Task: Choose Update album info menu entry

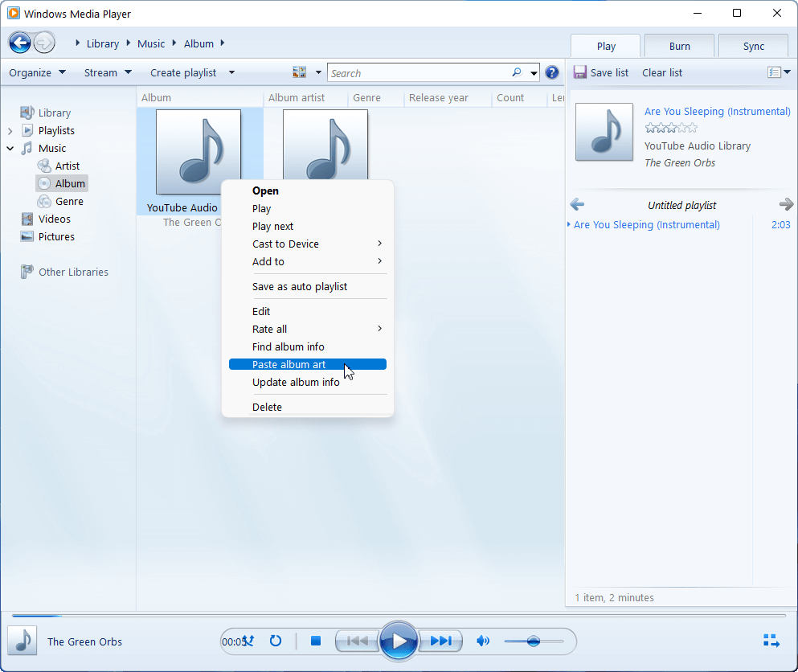Action: 308,382
